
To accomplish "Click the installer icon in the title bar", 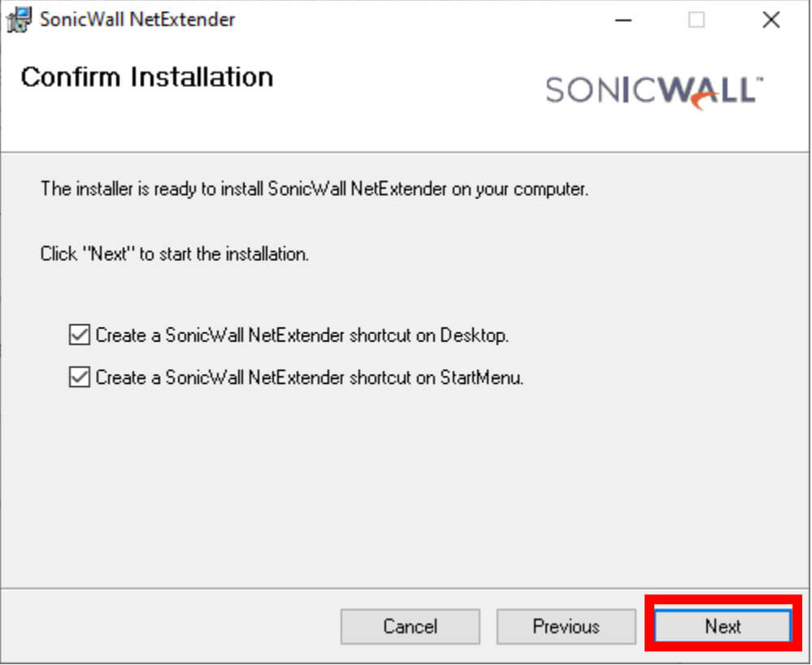I will (19, 20).
